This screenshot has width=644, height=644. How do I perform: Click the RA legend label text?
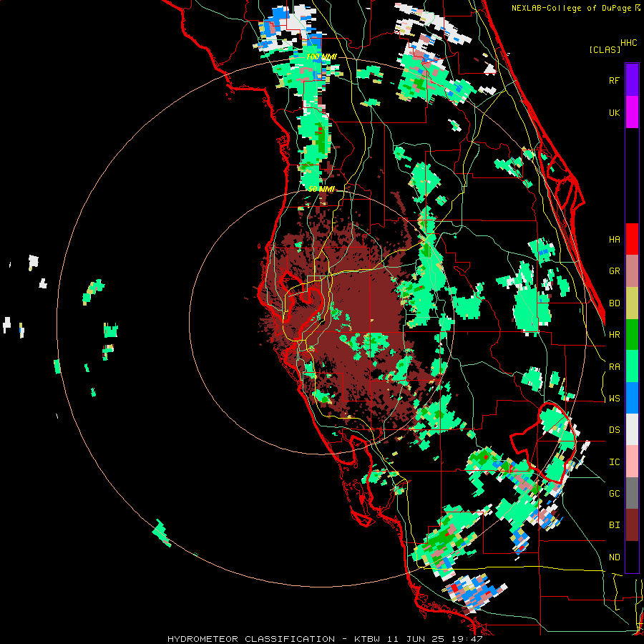coord(614,367)
